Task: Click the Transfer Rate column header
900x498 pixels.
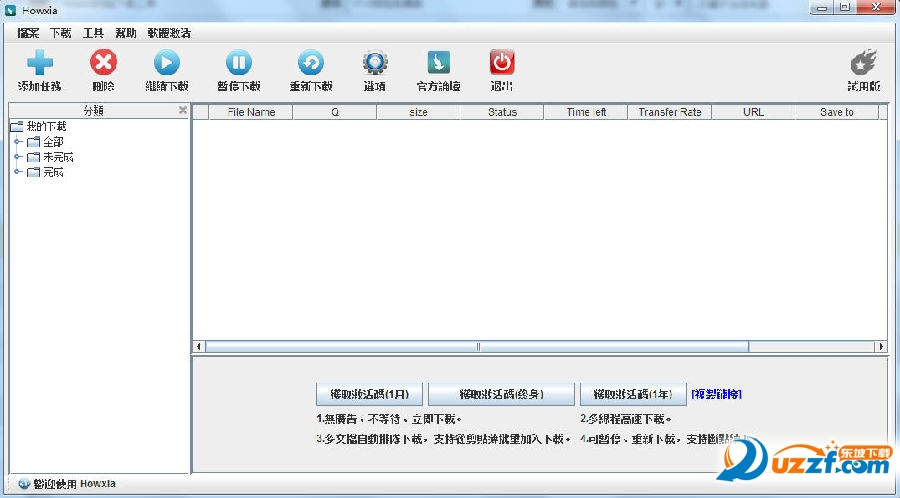Action: pyautogui.click(x=670, y=112)
